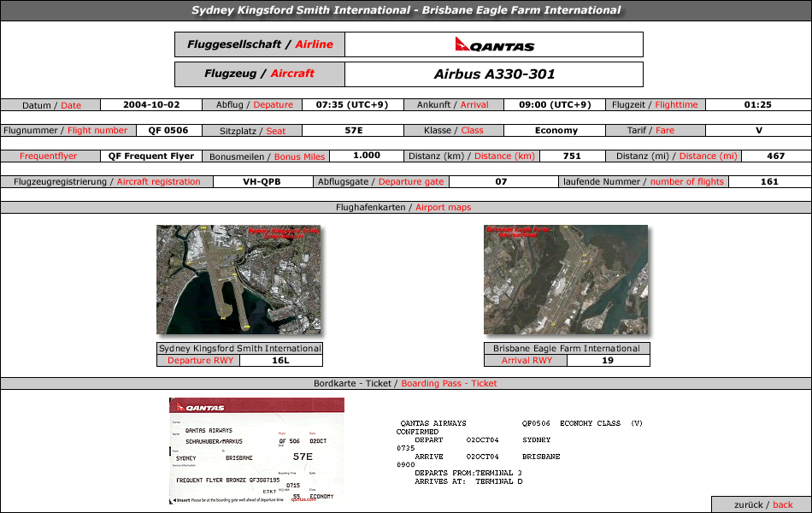Click the Flugzeug / Aircraft label

(x=260, y=74)
